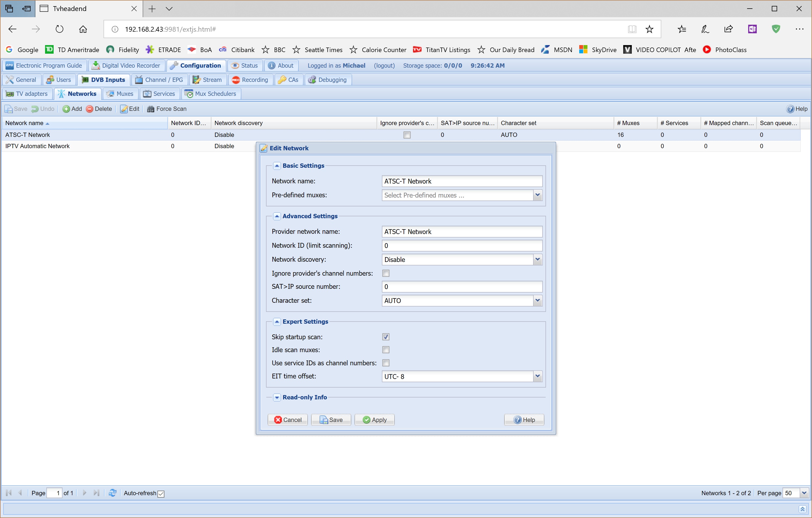Uncheck the Skip startup scan checkbox
812x518 pixels.
(386, 337)
